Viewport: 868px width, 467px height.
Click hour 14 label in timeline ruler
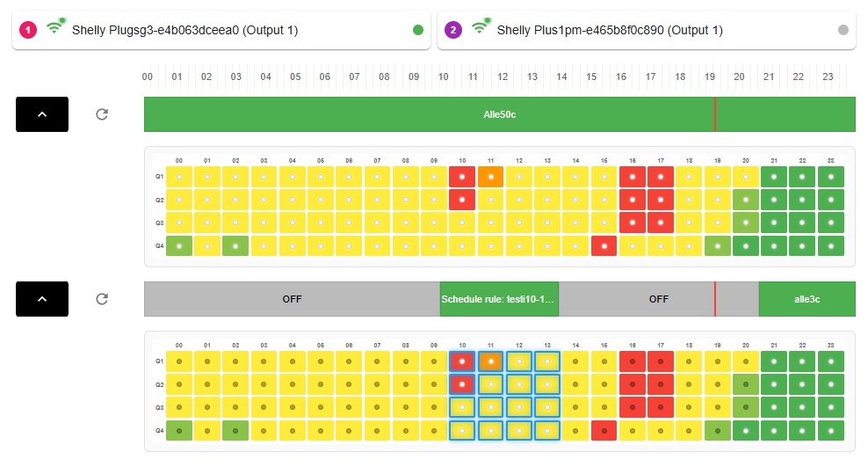561,77
